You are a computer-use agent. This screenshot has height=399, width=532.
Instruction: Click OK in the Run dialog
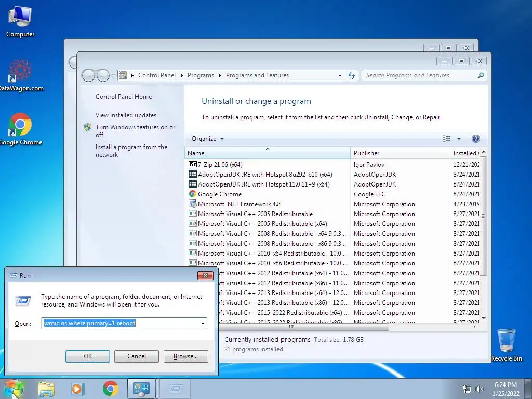(87, 356)
